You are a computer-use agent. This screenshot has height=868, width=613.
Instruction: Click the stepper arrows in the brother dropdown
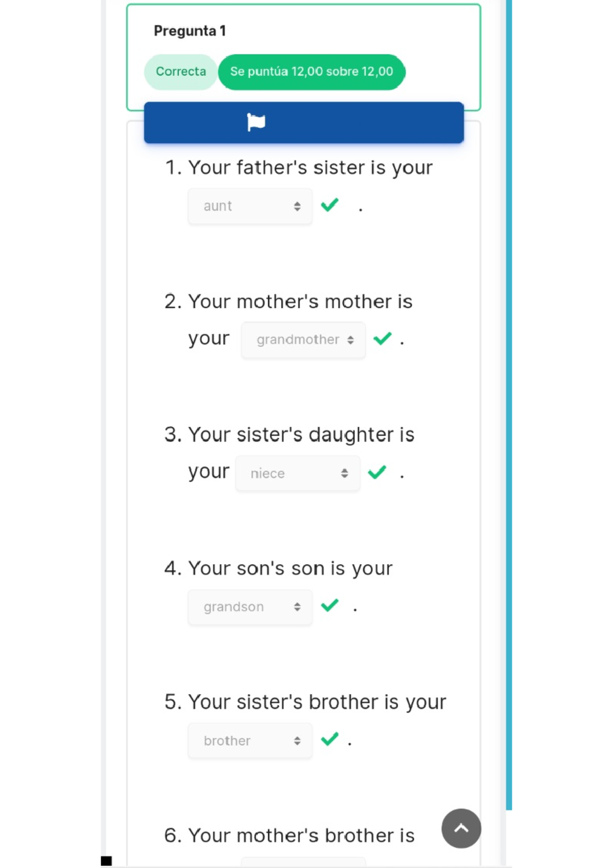click(x=298, y=740)
